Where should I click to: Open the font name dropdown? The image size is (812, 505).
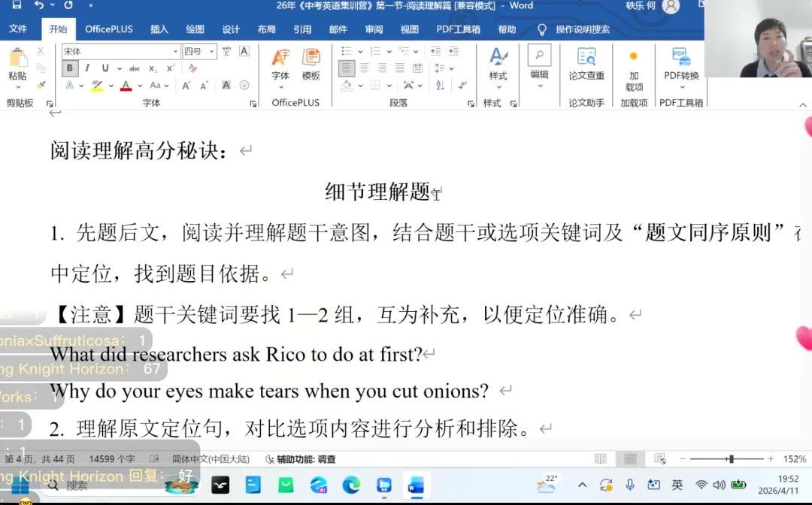pyautogui.click(x=176, y=52)
